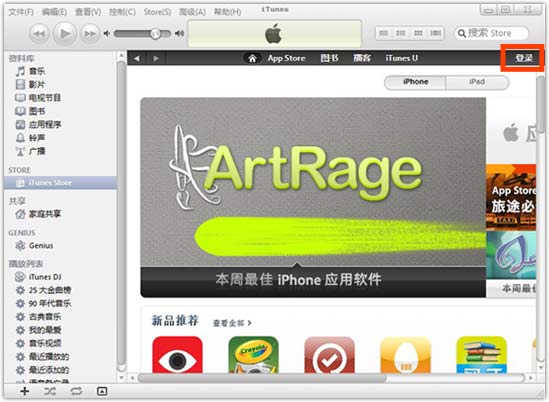Click the volume slider knob
Viewport: 549px width, 402px height.
[156, 34]
